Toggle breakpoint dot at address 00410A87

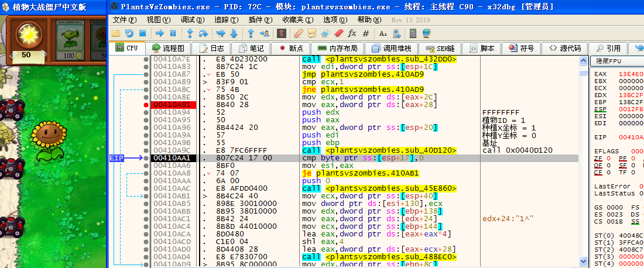[146, 74]
